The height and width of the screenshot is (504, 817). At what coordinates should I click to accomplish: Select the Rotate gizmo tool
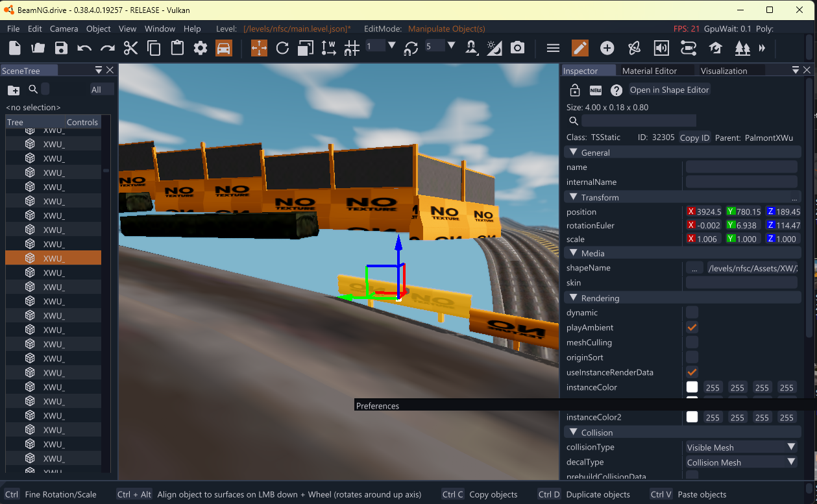point(282,48)
